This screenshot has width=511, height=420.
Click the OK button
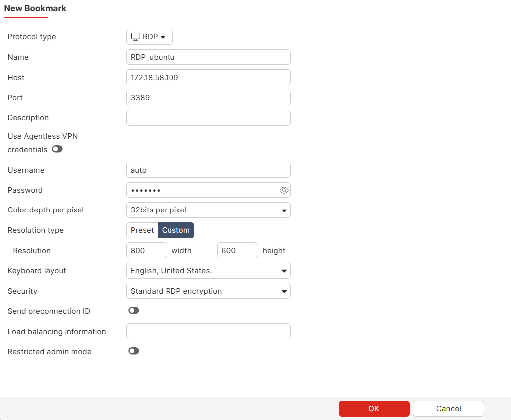373,408
